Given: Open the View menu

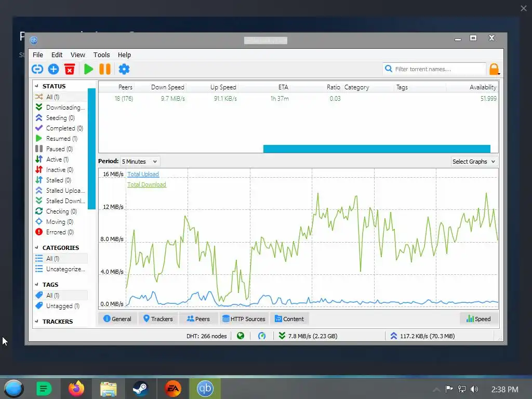Looking at the screenshot, I should click(78, 55).
